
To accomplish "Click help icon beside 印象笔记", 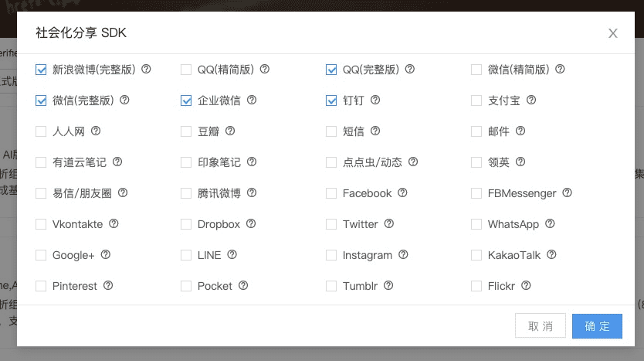I will [252, 162].
